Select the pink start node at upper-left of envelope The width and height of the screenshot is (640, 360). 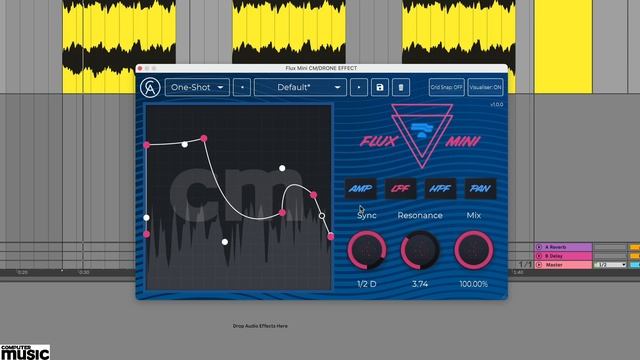pyautogui.click(x=147, y=145)
